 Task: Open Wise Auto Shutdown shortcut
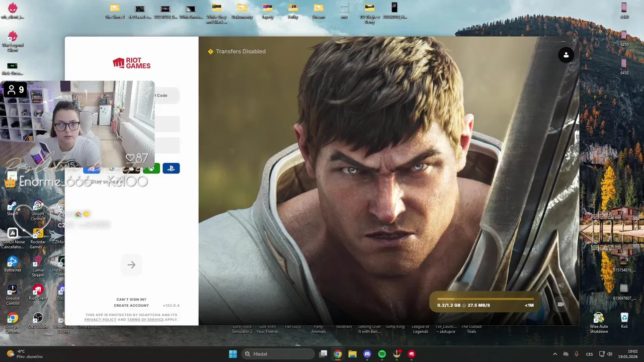pos(599,323)
